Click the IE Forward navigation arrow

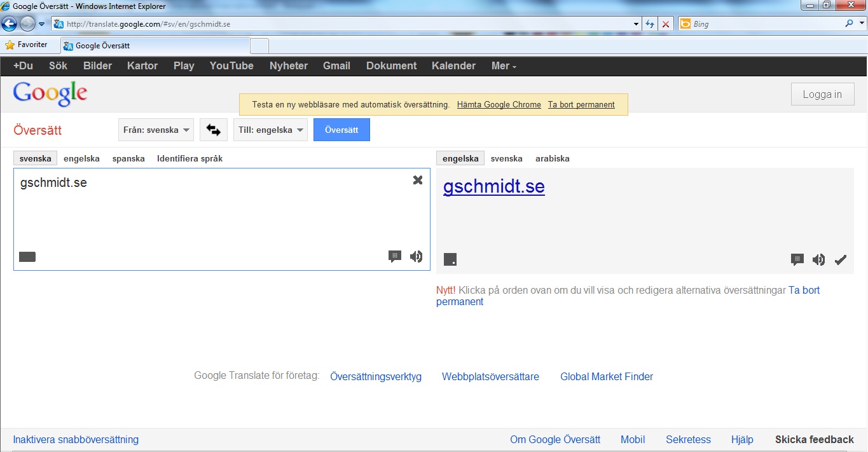[27, 24]
